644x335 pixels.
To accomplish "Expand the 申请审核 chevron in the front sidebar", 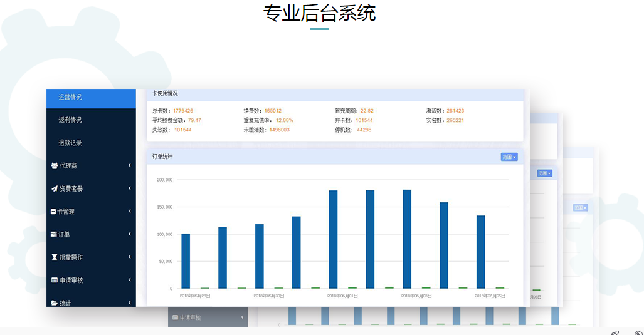I will [x=129, y=280].
